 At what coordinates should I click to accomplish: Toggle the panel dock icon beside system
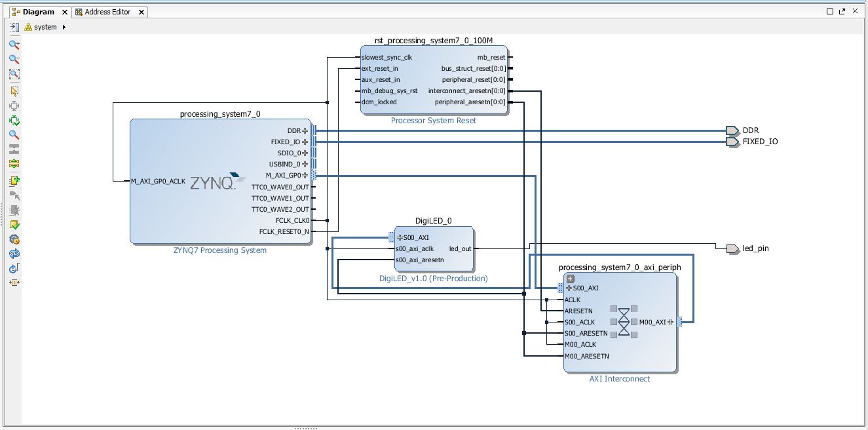(14, 27)
